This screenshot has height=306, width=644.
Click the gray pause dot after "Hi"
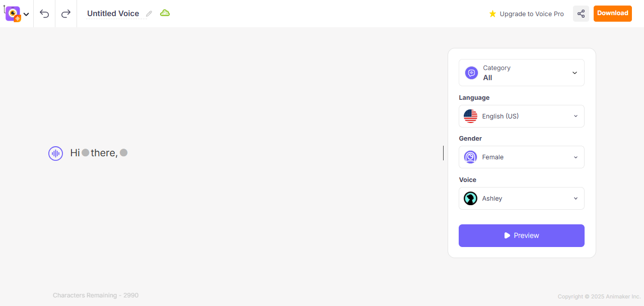(86, 153)
